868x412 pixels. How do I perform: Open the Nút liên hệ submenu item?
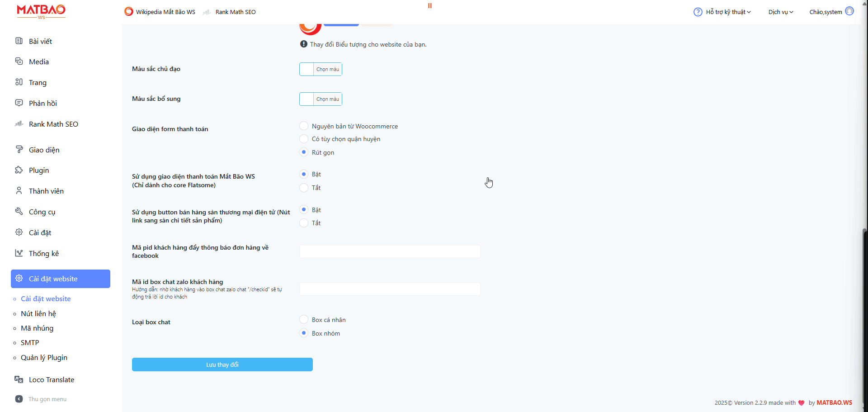click(38, 313)
